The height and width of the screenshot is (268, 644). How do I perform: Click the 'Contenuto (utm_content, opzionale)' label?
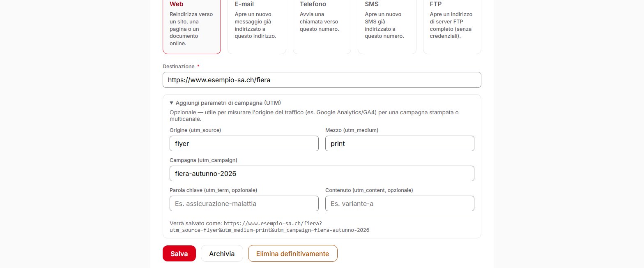(x=369, y=190)
